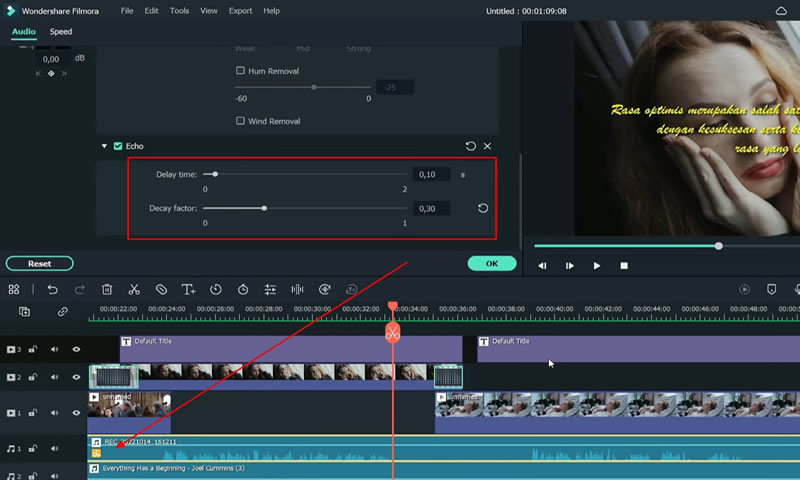Remove the Echo effect with the X
The height and width of the screenshot is (480, 800).
487,146
